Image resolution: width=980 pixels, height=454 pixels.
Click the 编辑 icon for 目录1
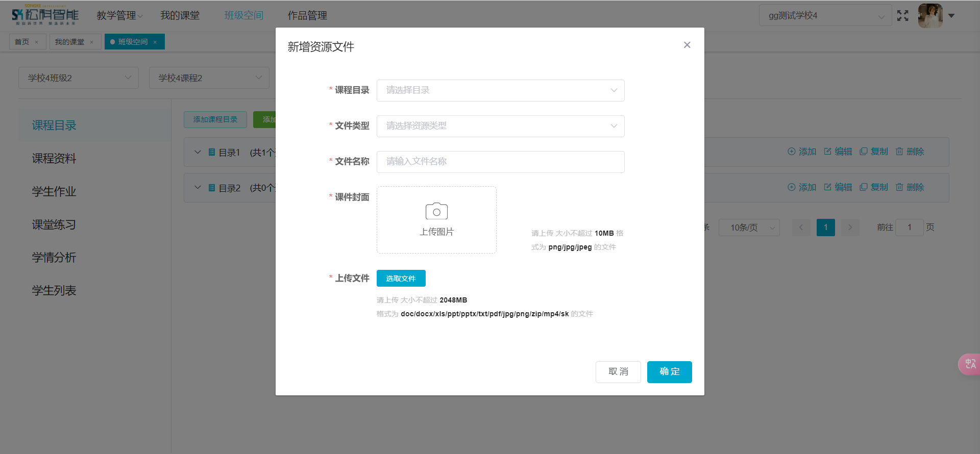tap(828, 152)
